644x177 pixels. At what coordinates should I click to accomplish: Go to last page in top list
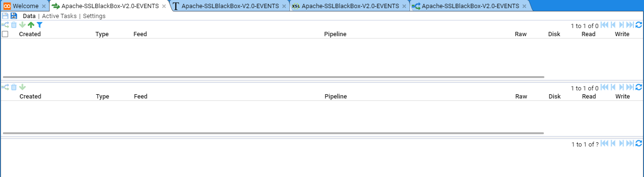point(630,25)
